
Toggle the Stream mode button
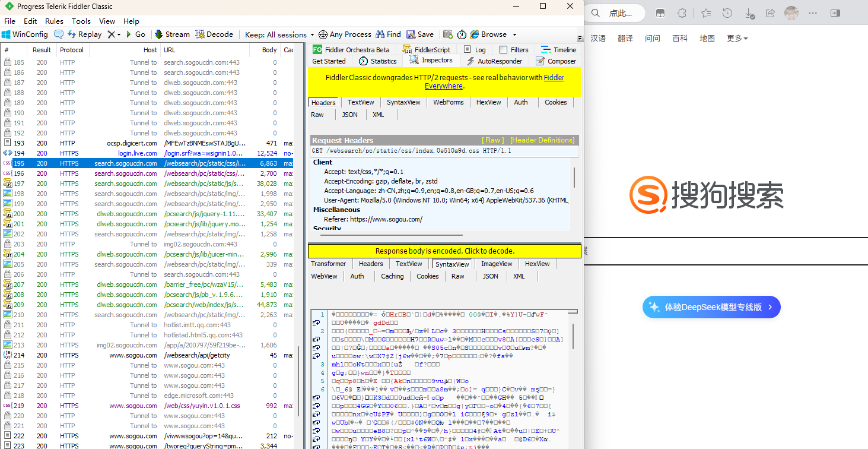pos(172,34)
